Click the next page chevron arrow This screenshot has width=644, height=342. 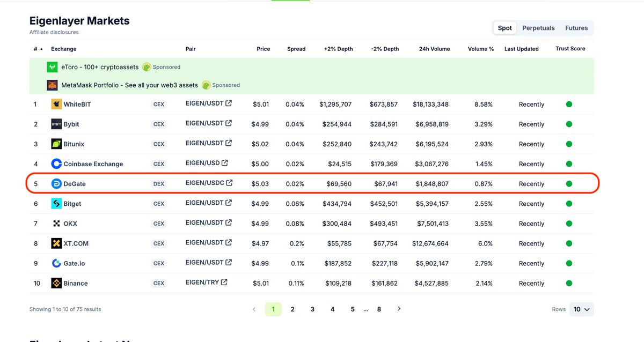(x=399, y=309)
